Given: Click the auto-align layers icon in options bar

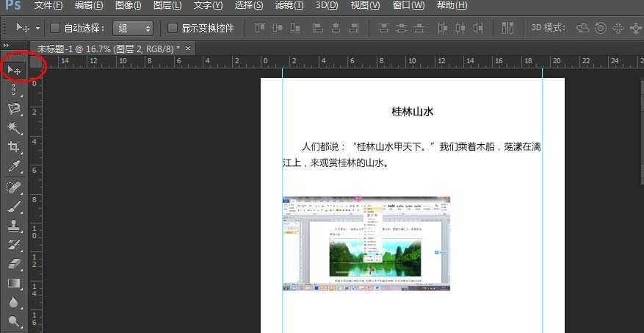Looking at the screenshot, I should coord(507,29).
